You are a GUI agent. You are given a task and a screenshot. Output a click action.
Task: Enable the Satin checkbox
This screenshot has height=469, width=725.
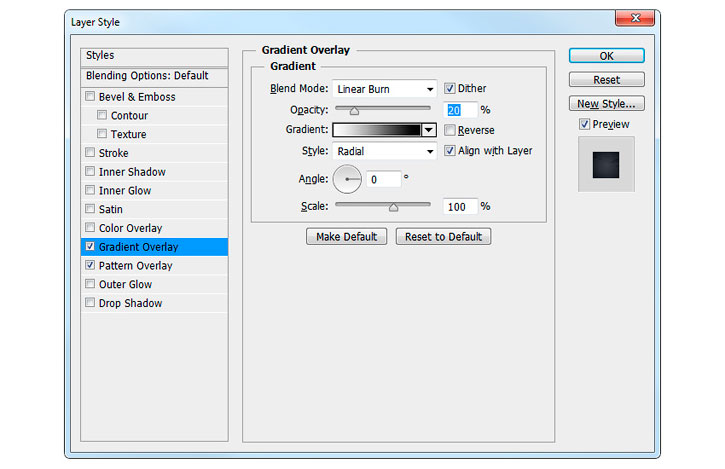click(90, 209)
